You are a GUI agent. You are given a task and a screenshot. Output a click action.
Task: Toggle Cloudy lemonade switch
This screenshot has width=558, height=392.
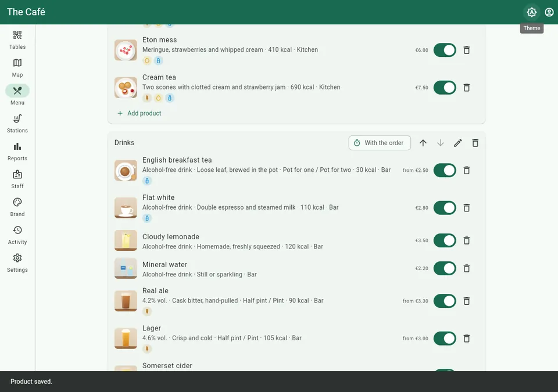(445, 240)
